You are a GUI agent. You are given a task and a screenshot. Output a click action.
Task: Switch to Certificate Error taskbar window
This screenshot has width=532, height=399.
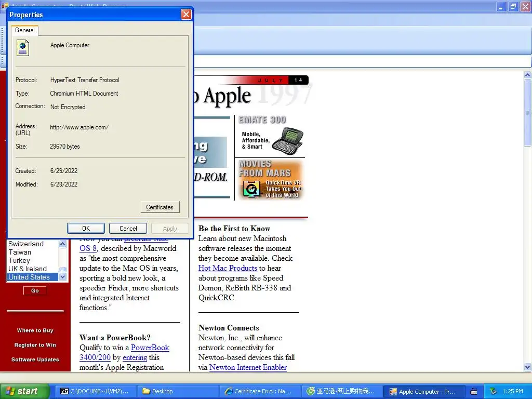point(260,391)
